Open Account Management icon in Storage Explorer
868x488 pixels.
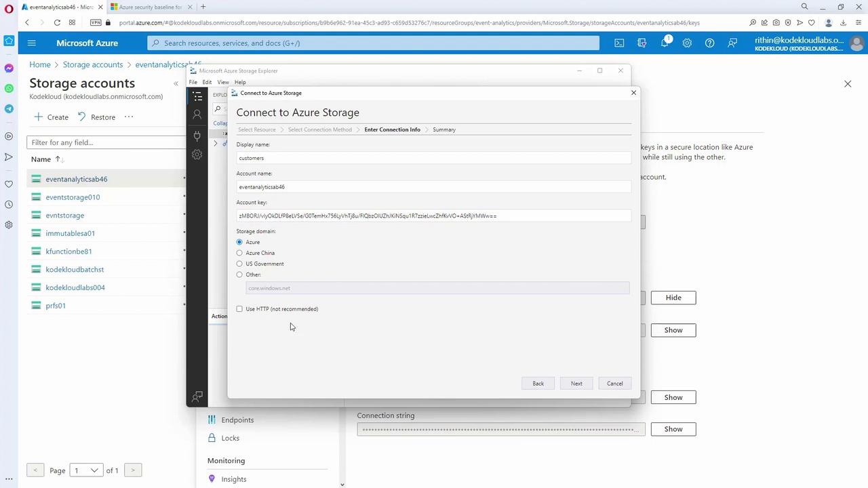pos(197,115)
